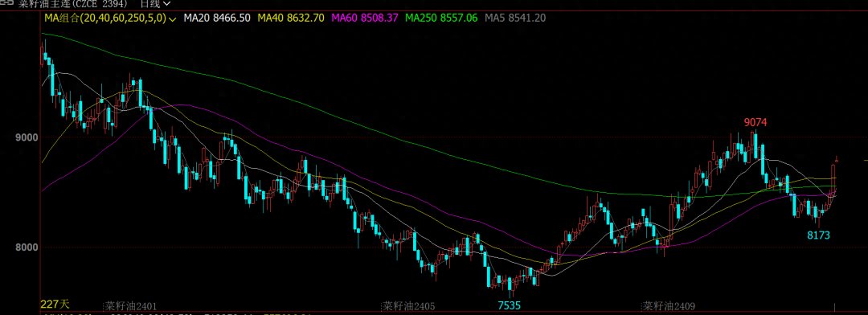Click the magenta MA60 8508.37 label
Image resolution: width=868 pixels, height=315 pixels.
click(365, 18)
